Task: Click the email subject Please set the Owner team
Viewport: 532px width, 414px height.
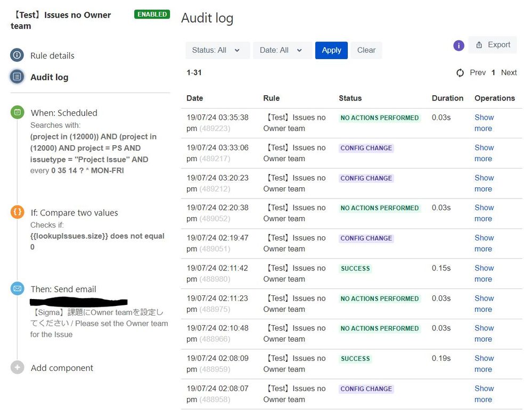Action: (99, 323)
